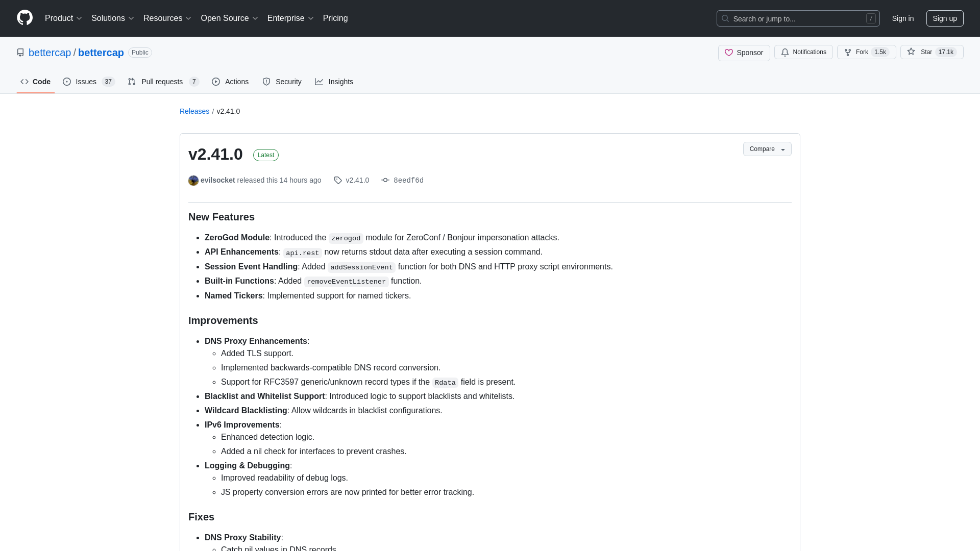Click the Security shield icon
Screen dimensions: 980x551
(x=266, y=82)
